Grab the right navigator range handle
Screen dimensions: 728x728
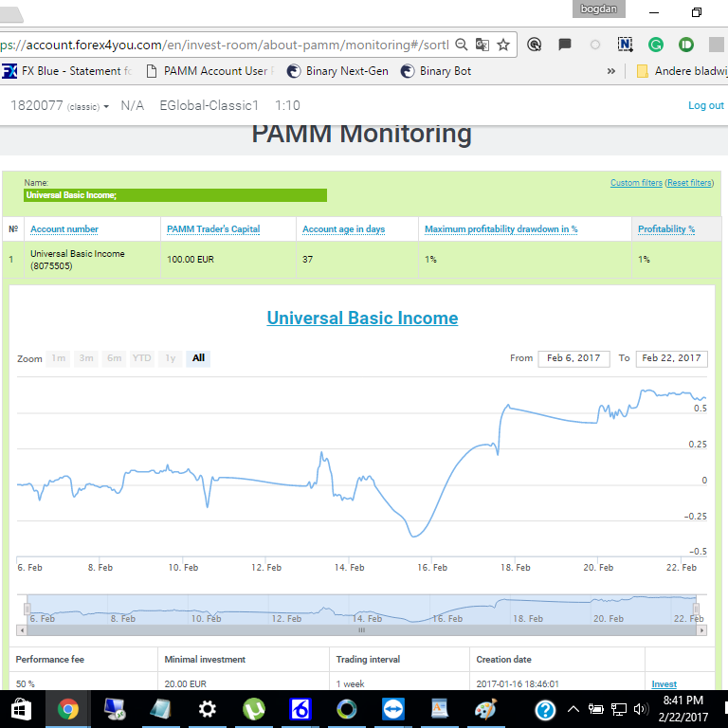(x=696, y=609)
